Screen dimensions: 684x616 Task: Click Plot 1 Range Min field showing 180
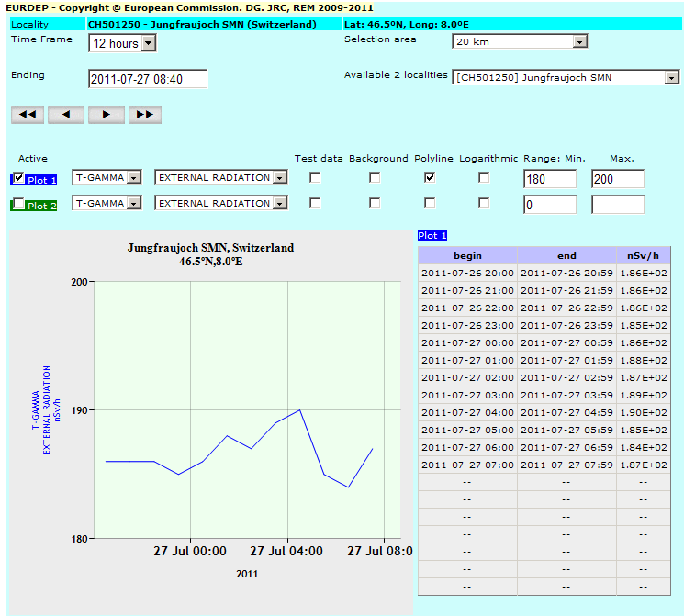(550, 178)
